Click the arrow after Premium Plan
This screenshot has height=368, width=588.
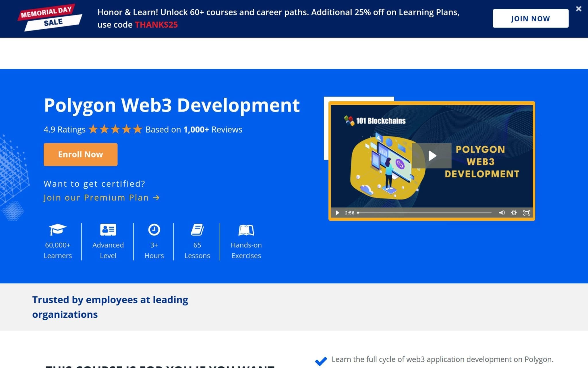click(156, 198)
